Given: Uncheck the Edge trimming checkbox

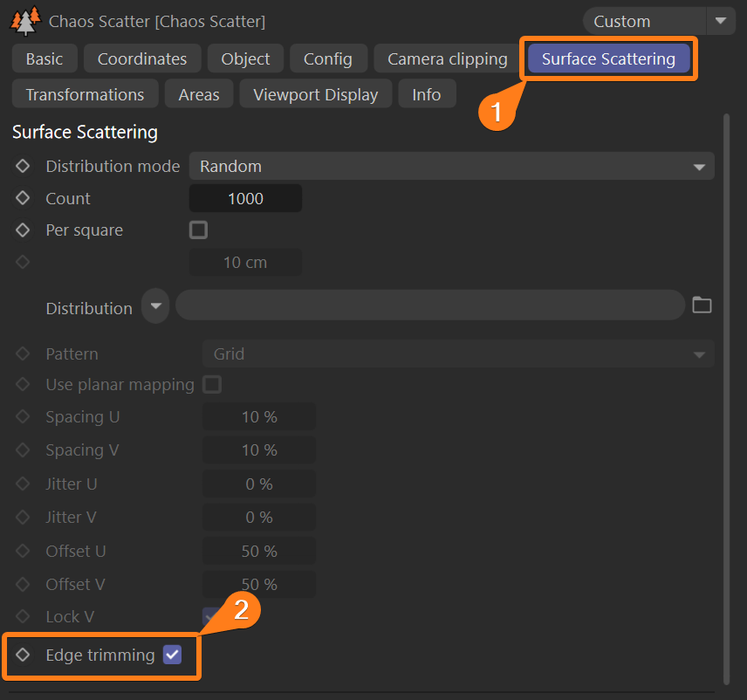Looking at the screenshot, I should (x=173, y=655).
